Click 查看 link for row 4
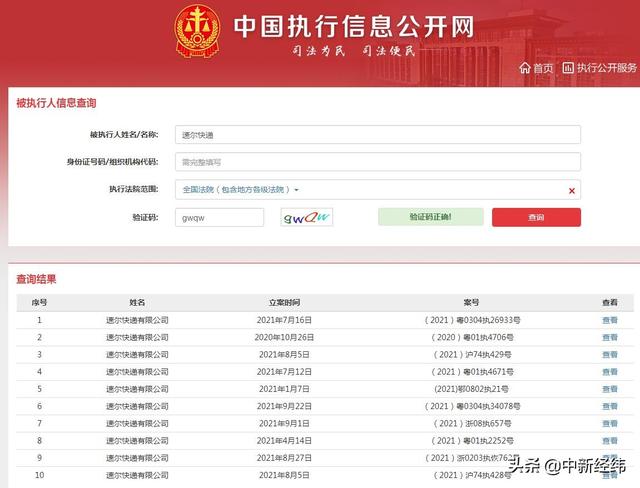640x488 pixels. [x=610, y=372]
